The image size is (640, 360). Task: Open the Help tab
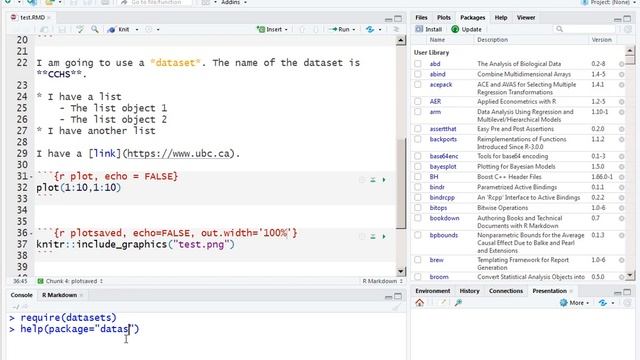501,18
